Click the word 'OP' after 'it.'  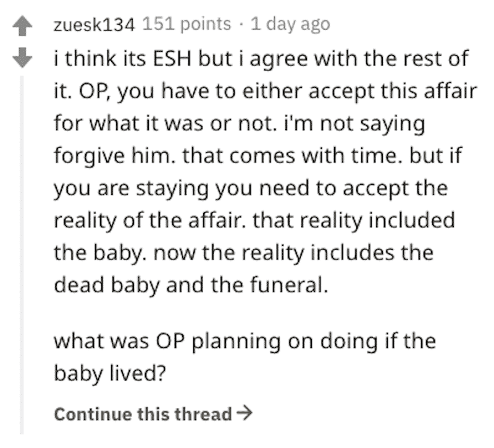click(94, 91)
